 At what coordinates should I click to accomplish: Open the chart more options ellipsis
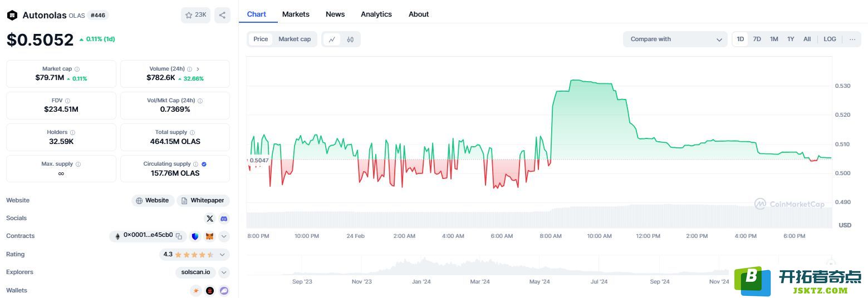tap(852, 39)
